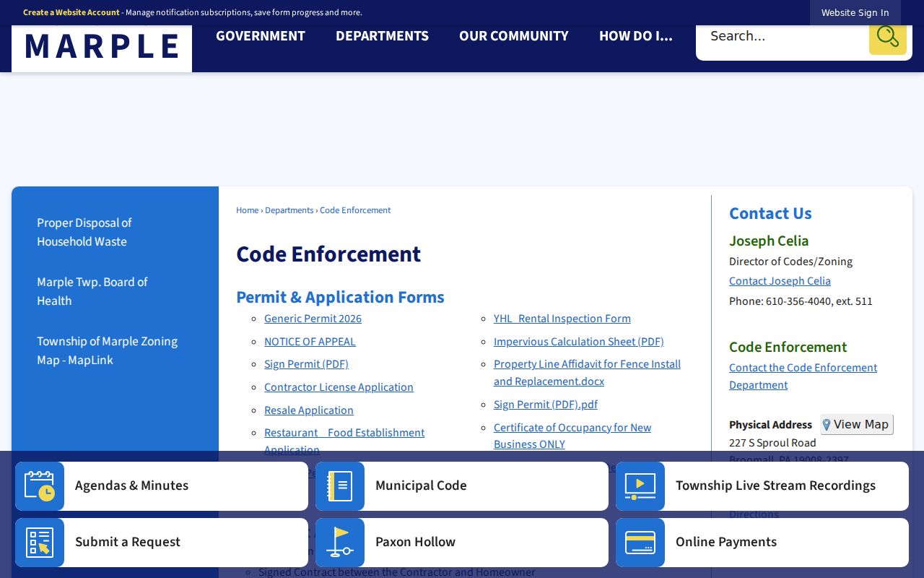Click the Township Live Stream Recordings label
The image size is (924, 578).
pyautogui.click(x=775, y=486)
